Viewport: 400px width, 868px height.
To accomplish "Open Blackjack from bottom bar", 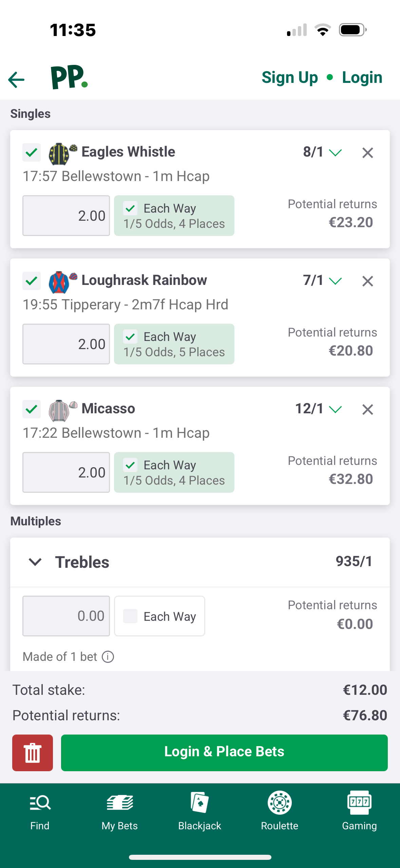I will (x=200, y=812).
